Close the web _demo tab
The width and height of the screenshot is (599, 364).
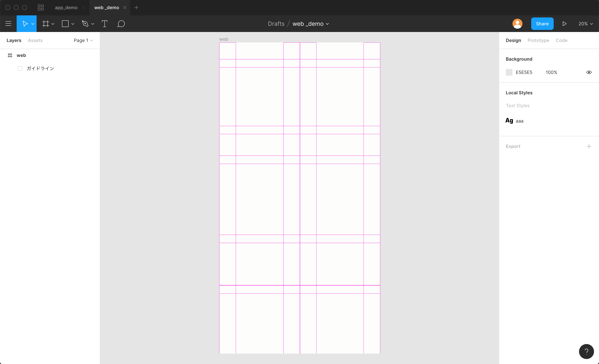pyautogui.click(x=125, y=7)
